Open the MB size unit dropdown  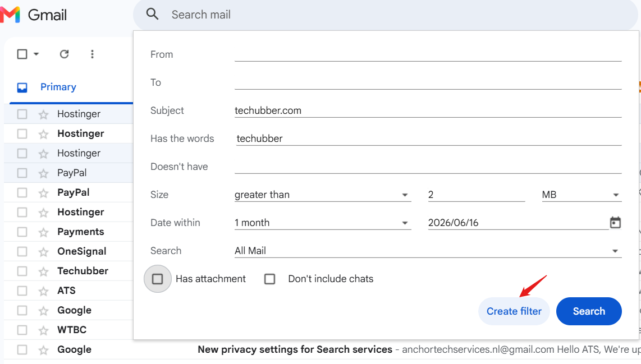(582, 195)
